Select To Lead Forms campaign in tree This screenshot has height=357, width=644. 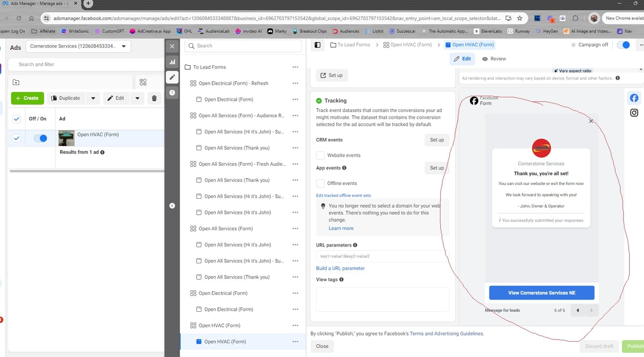pyautogui.click(x=209, y=67)
